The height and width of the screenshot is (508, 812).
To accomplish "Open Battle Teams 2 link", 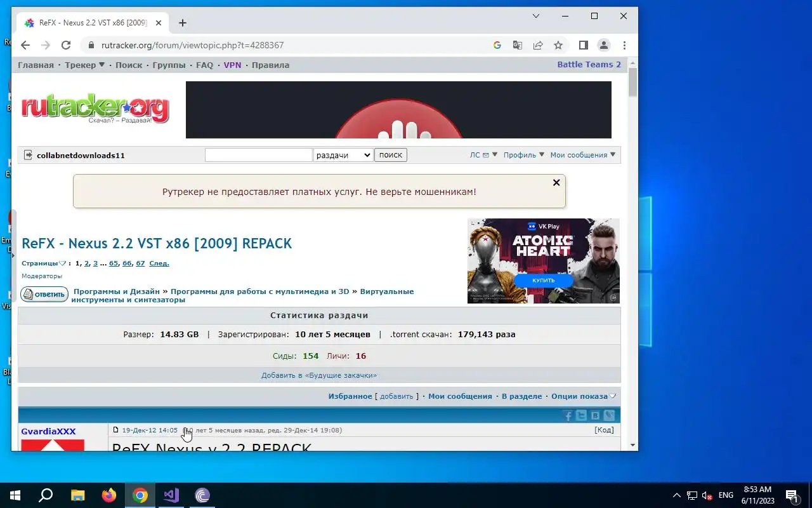I will click(x=589, y=64).
